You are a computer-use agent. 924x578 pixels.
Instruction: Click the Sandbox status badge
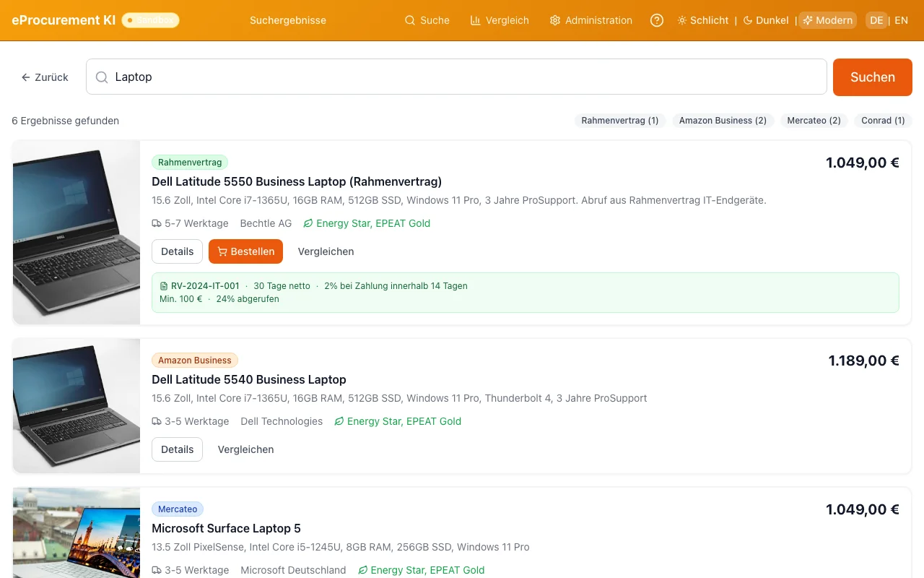click(x=150, y=20)
